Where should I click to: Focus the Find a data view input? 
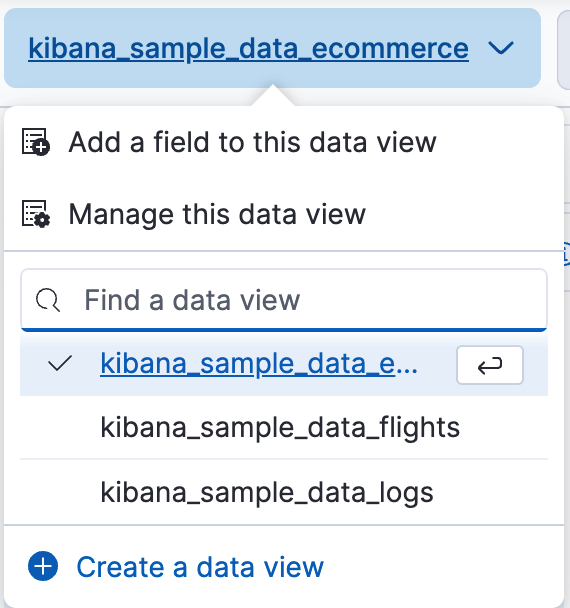click(x=284, y=300)
